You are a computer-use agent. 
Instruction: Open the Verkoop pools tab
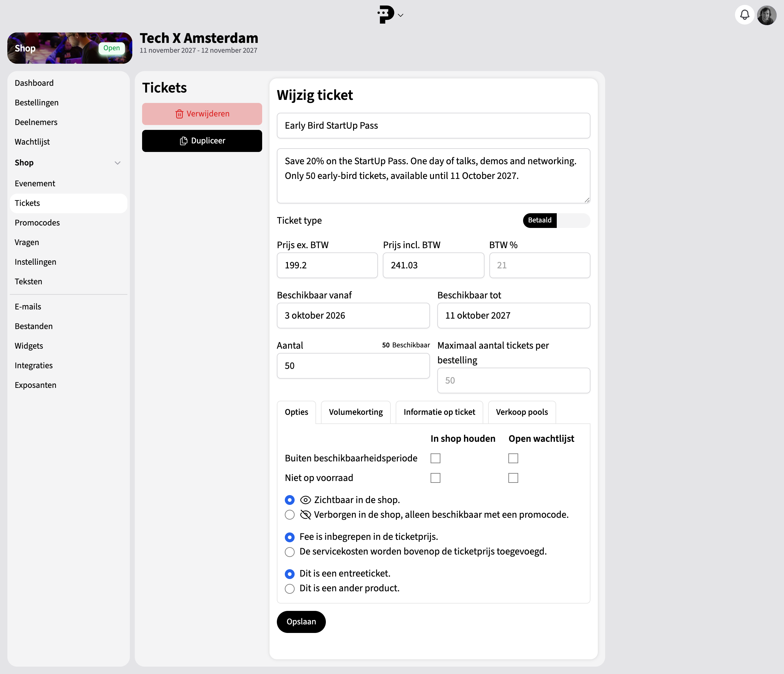(522, 412)
